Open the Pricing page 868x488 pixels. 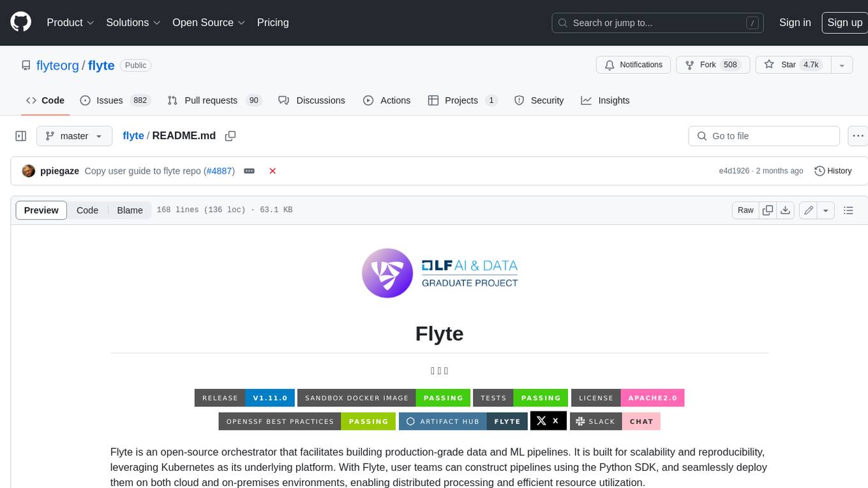pos(273,22)
